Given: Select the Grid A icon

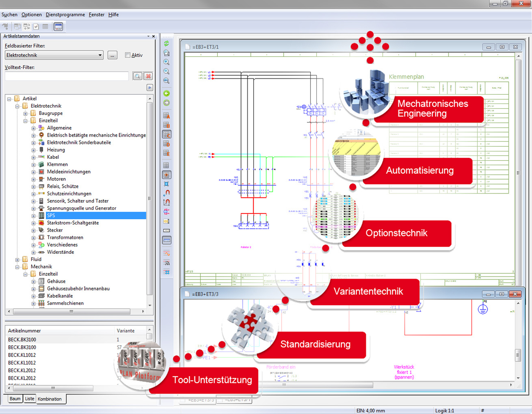Looking at the screenshot, I should point(166,116).
